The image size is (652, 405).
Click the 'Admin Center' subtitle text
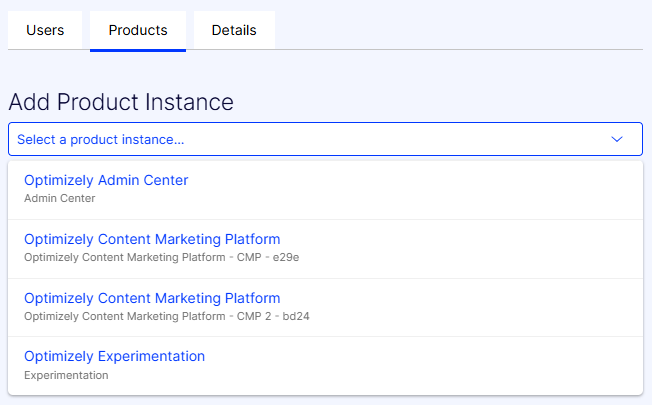coord(59,198)
